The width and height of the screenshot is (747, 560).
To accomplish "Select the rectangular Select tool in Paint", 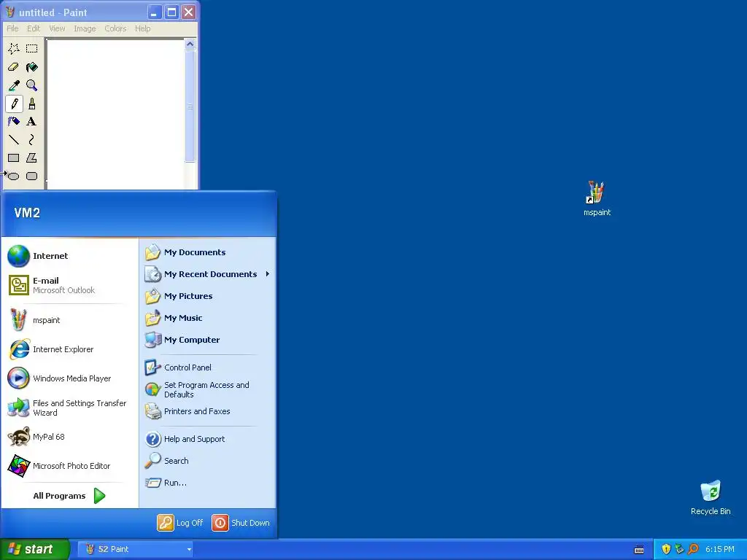I will coord(32,49).
